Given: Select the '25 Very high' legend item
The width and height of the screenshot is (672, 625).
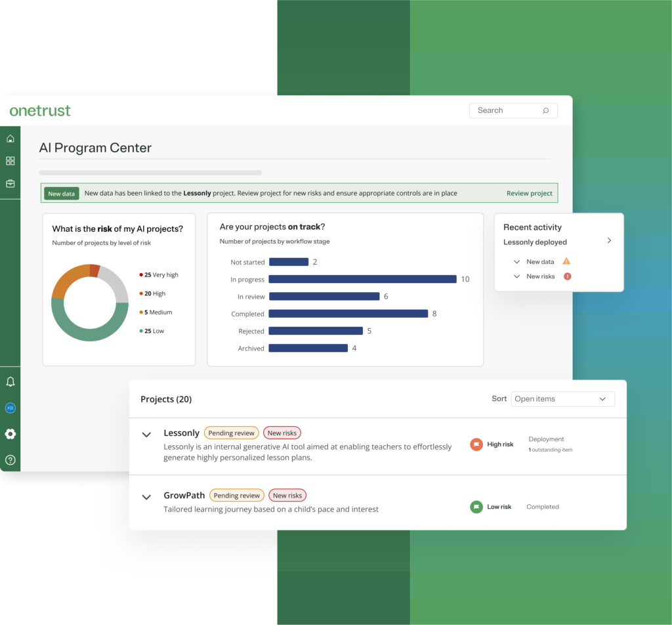Looking at the screenshot, I should 159,275.
